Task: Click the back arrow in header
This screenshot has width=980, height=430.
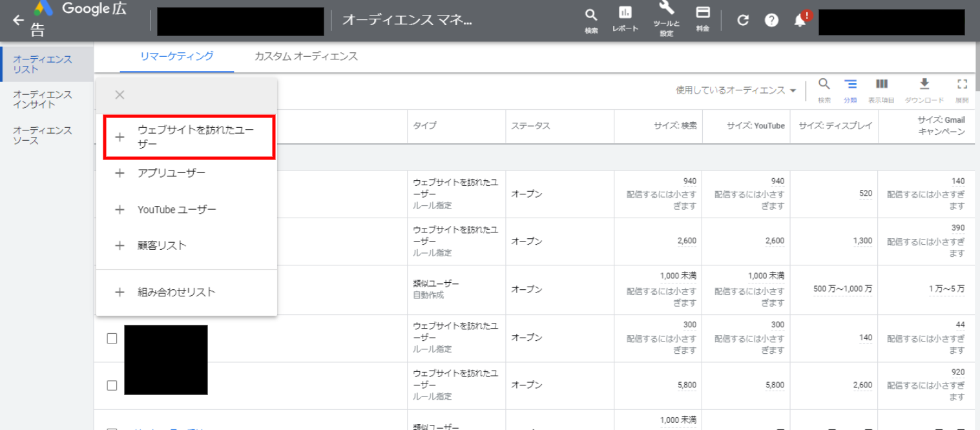Action: [x=17, y=20]
